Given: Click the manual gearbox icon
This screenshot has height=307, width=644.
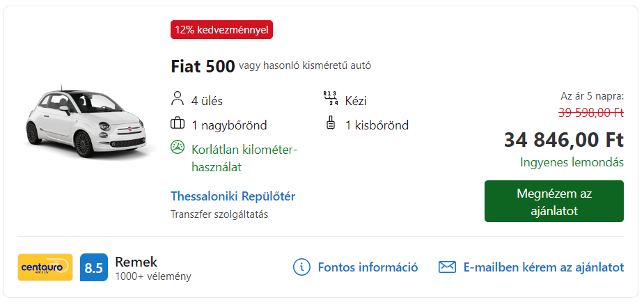Looking at the screenshot, I should tap(330, 99).
